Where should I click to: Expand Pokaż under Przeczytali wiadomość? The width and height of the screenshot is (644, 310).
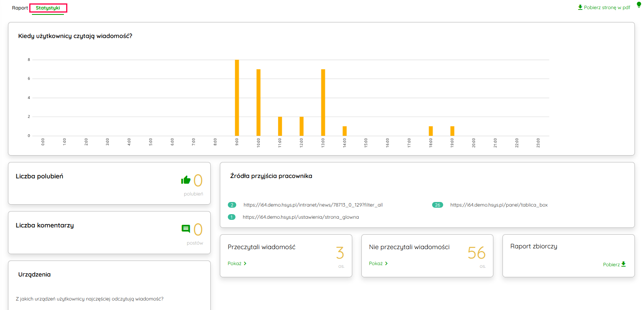tap(237, 264)
